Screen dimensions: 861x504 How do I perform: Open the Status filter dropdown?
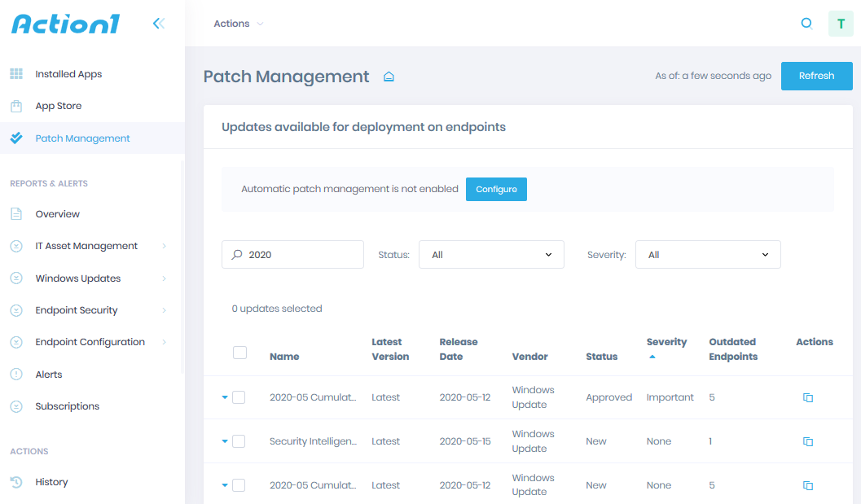(x=491, y=255)
